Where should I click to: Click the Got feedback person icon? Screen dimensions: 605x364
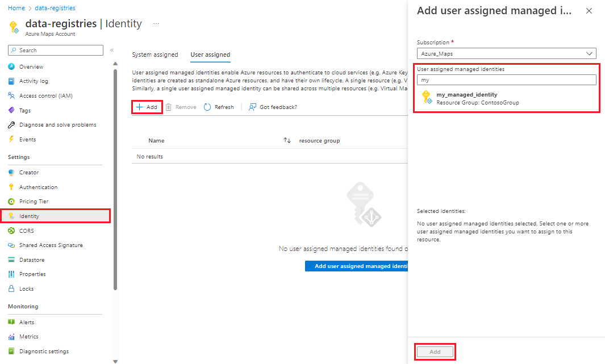tap(252, 107)
